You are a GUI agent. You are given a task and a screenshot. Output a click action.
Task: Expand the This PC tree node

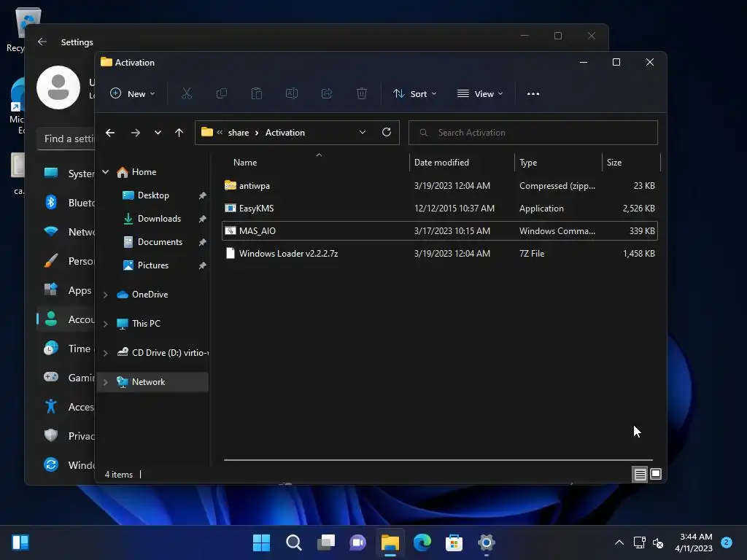pos(105,324)
